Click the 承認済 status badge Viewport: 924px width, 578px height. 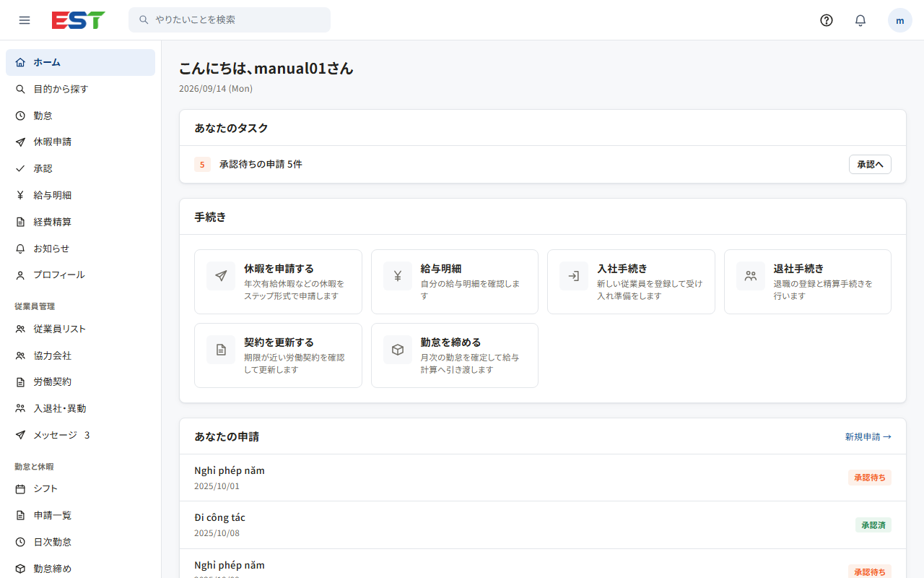click(x=873, y=525)
